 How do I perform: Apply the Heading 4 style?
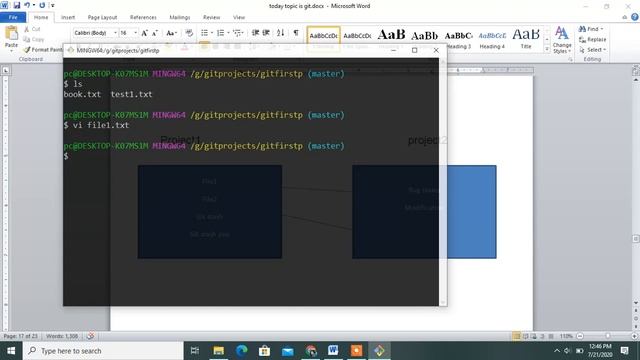pos(492,39)
